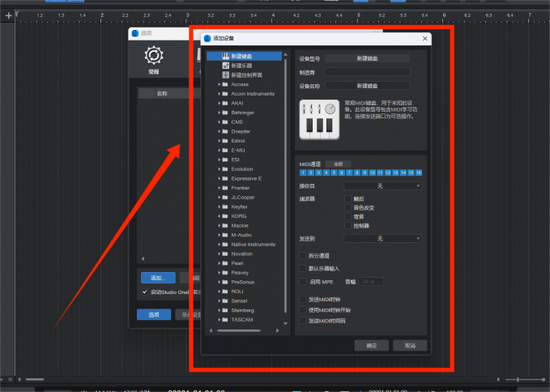The height and width of the screenshot is (392, 550).
Task: Expand the TASCAM folder
Action: coord(220,320)
